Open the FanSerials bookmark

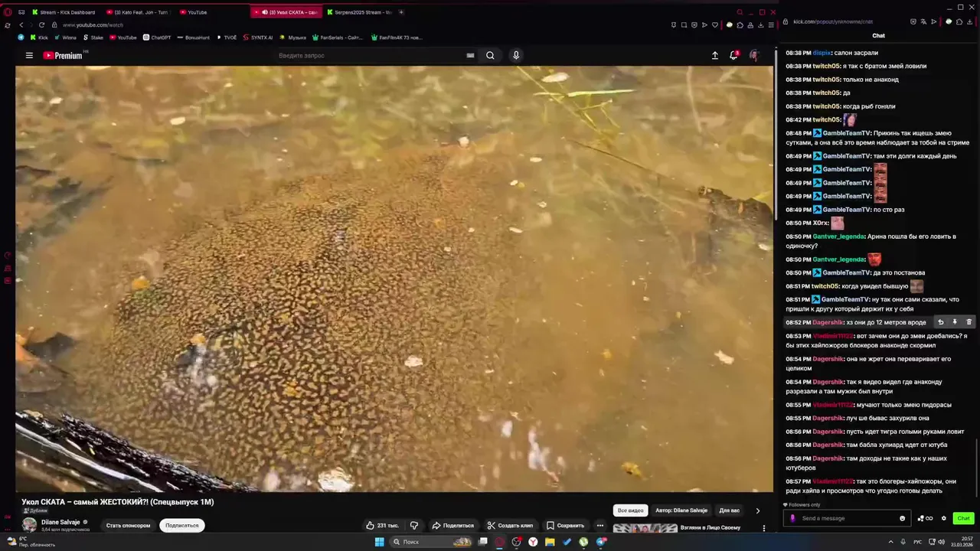pyautogui.click(x=337, y=37)
